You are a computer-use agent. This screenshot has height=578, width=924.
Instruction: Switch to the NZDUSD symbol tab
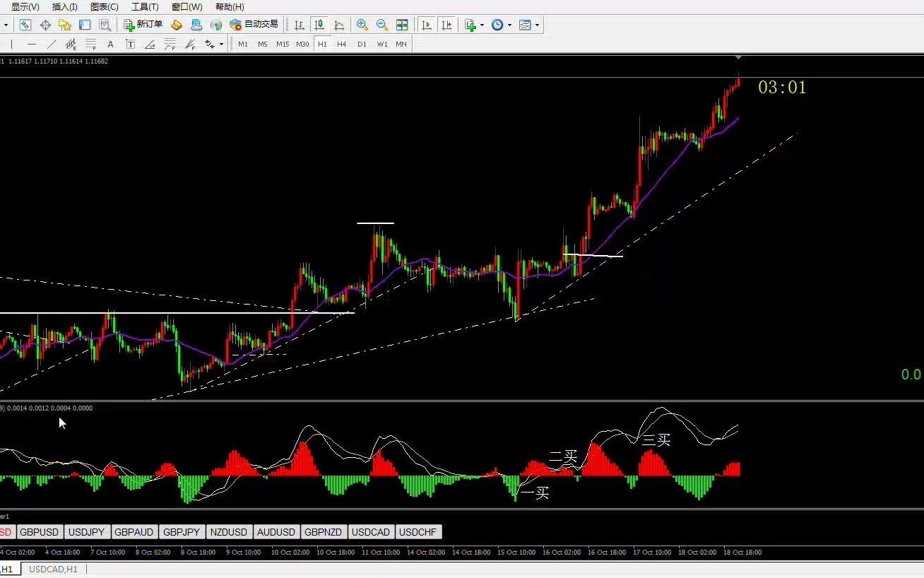point(230,532)
